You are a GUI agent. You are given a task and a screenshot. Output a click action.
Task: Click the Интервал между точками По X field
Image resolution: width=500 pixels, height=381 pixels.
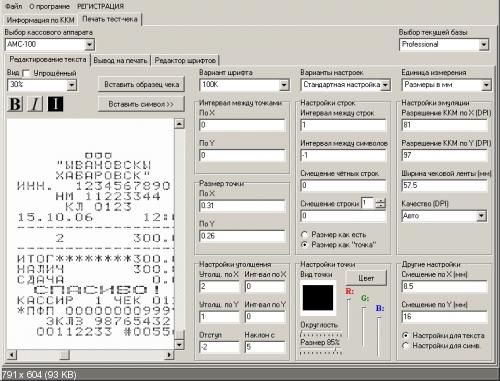242,125
